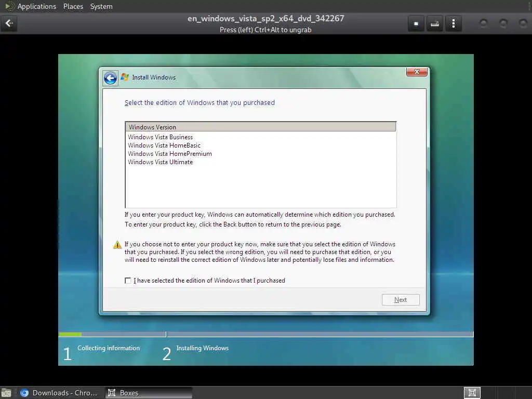Check 'I have selected the edition' checkbox
Image resolution: width=532 pixels, height=399 pixels.
click(128, 281)
